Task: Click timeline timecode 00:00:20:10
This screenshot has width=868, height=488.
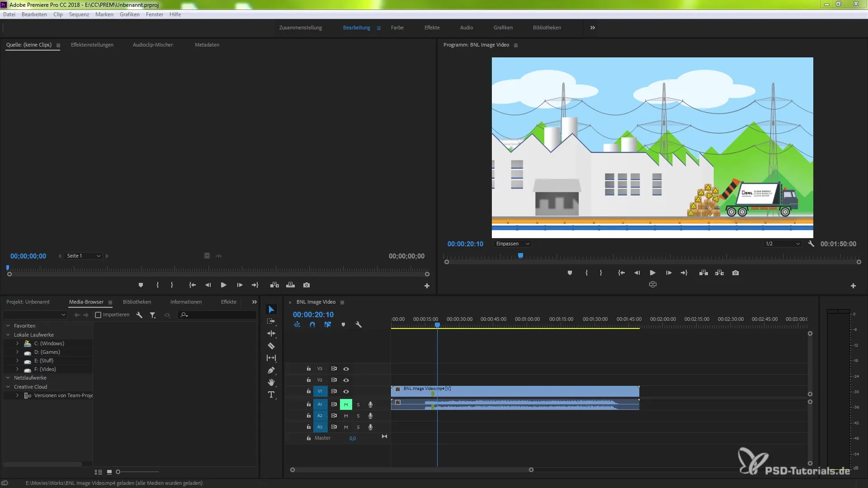Action: [x=313, y=314]
